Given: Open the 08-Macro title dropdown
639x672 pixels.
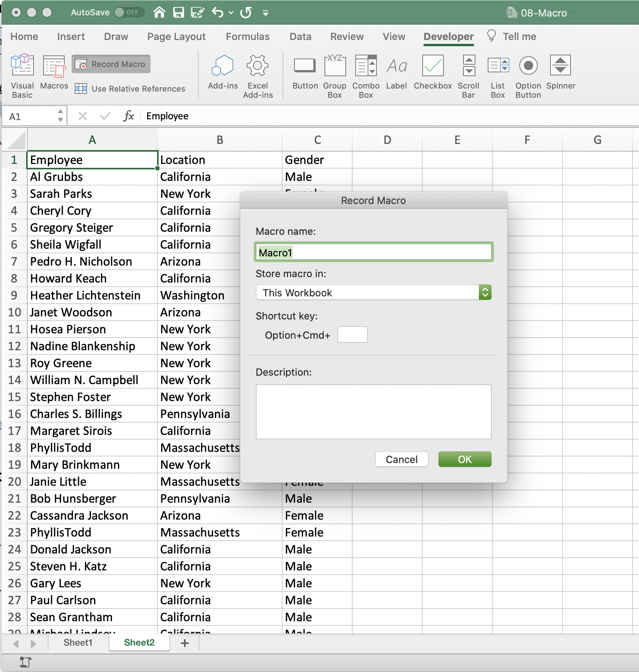Looking at the screenshot, I should tap(574, 13).
